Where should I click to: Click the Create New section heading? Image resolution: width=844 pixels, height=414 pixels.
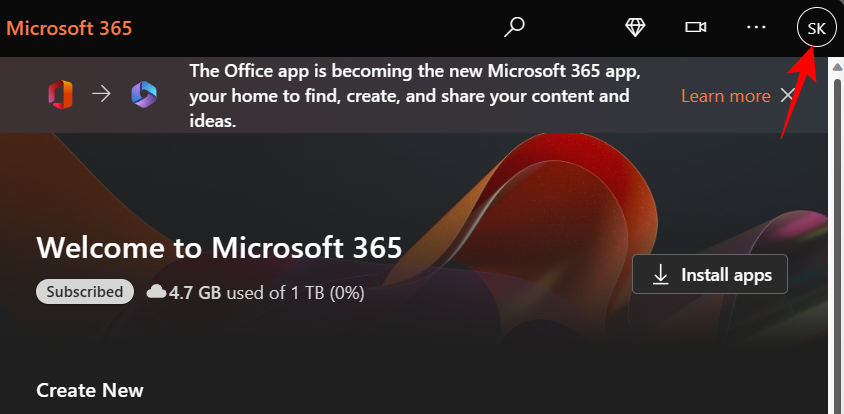[x=90, y=390]
